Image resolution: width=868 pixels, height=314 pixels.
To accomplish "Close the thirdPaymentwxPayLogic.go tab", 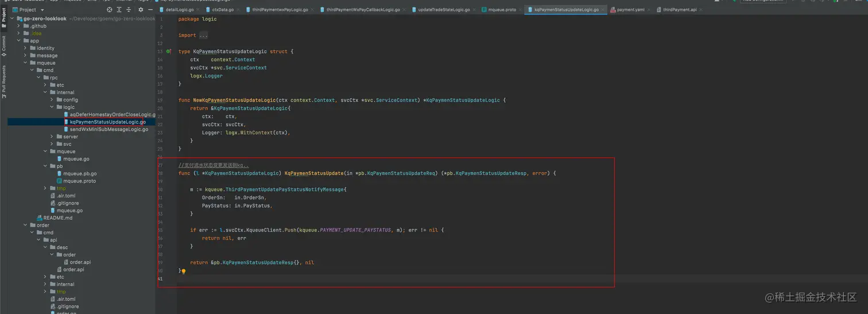I will 313,10.
